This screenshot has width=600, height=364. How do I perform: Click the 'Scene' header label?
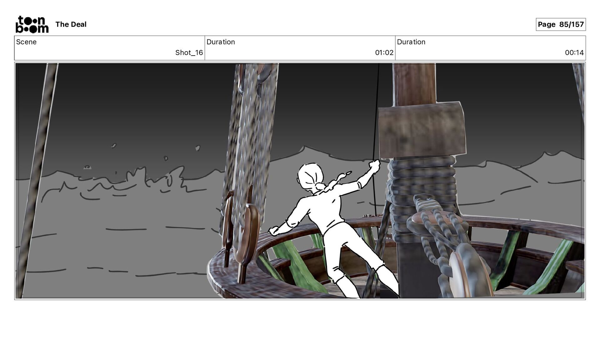pos(26,42)
